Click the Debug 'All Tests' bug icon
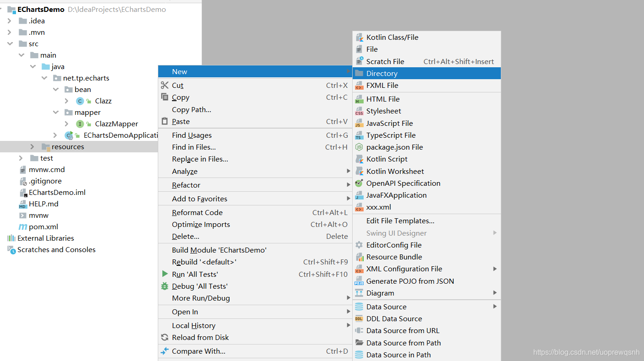Screen dimensions: 644x361 [165, 286]
